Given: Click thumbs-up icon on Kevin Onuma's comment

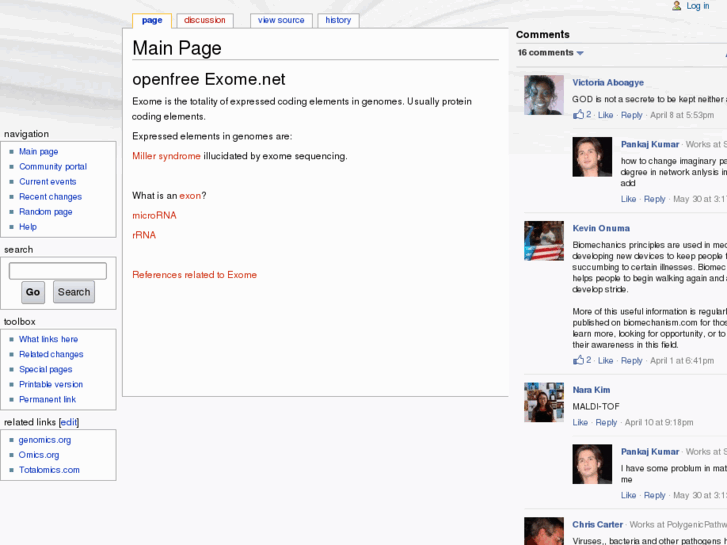Looking at the screenshot, I should 578,359.
